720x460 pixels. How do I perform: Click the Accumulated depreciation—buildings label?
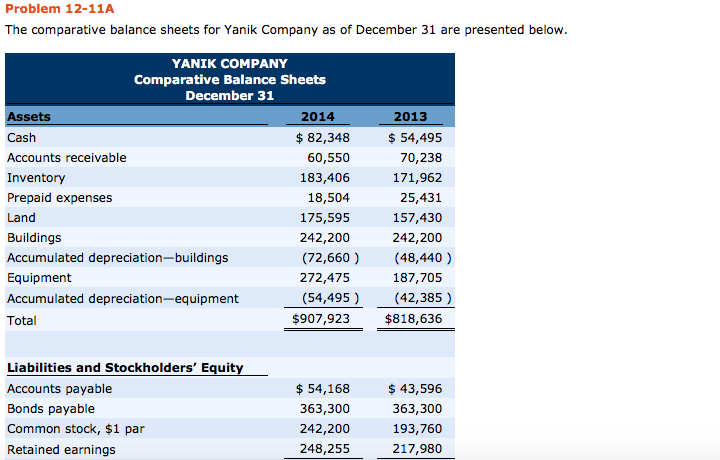click(x=117, y=257)
